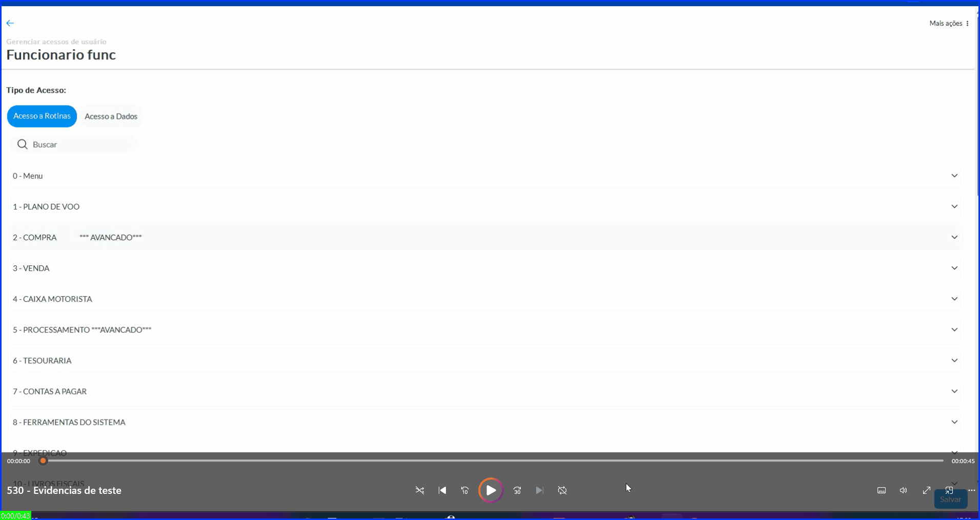Go to next track
Image resolution: width=980 pixels, height=520 pixels.
click(x=539, y=490)
